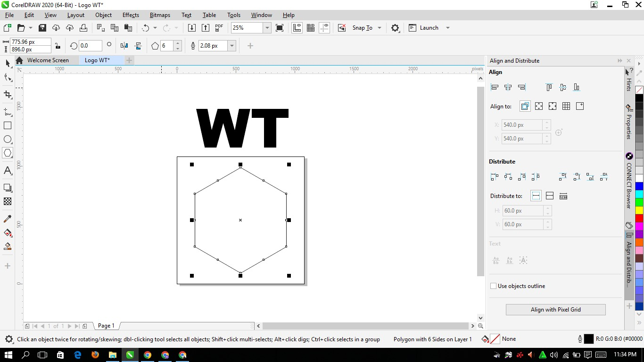644x362 pixels.
Task: Expand the Snap To dropdown
Action: click(x=380, y=28)
